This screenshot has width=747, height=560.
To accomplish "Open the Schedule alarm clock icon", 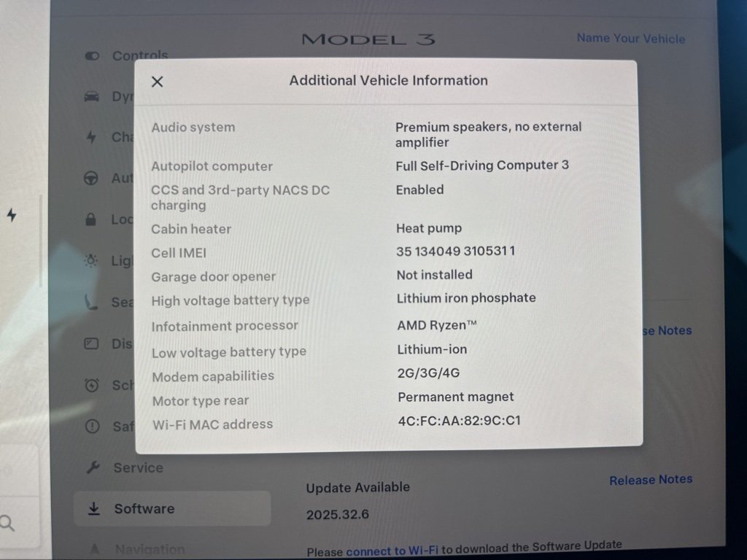I will click(91, 385).
